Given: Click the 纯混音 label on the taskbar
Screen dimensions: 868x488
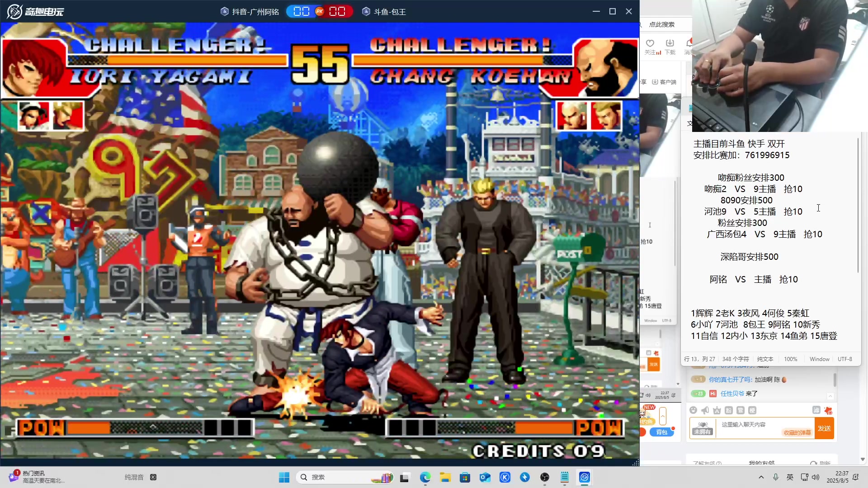Looking at the screenshot, I should [134, 477].
